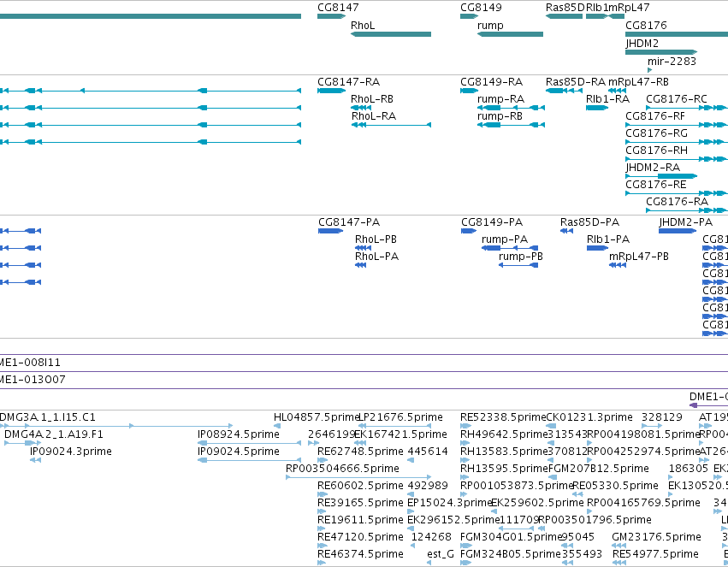Click the CG8149-RA transcript label

[492, 82]
